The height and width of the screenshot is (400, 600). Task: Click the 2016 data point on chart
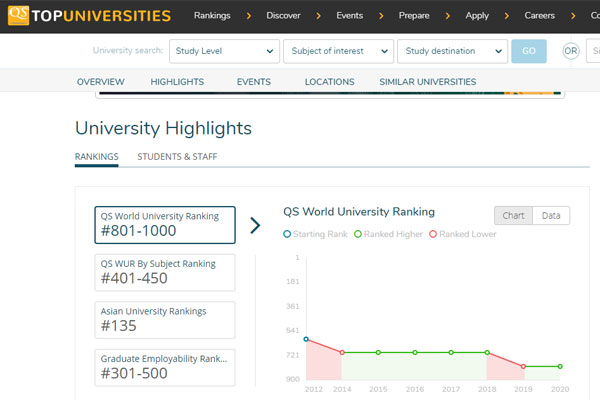point(415,353)
